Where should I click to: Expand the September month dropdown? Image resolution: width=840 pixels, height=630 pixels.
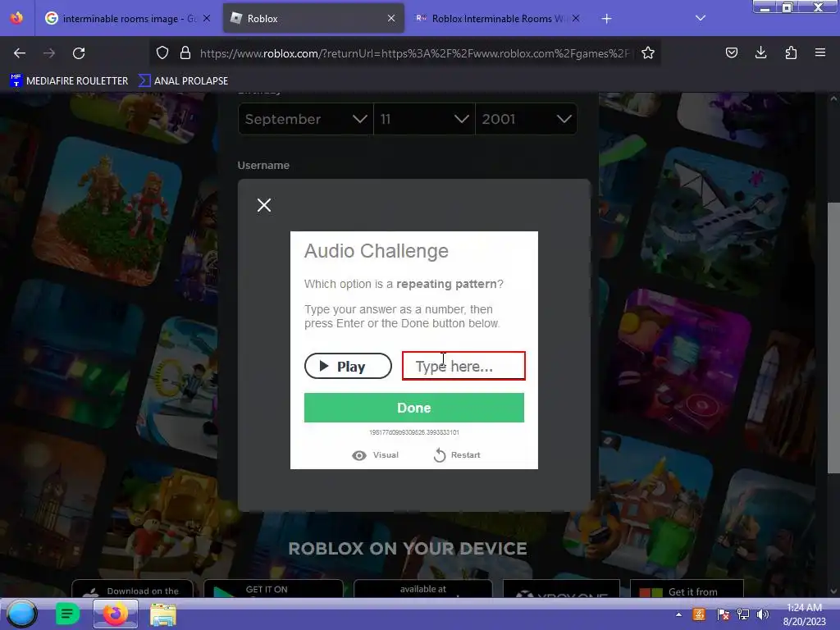pyautogui.click(x=306, y=119)
